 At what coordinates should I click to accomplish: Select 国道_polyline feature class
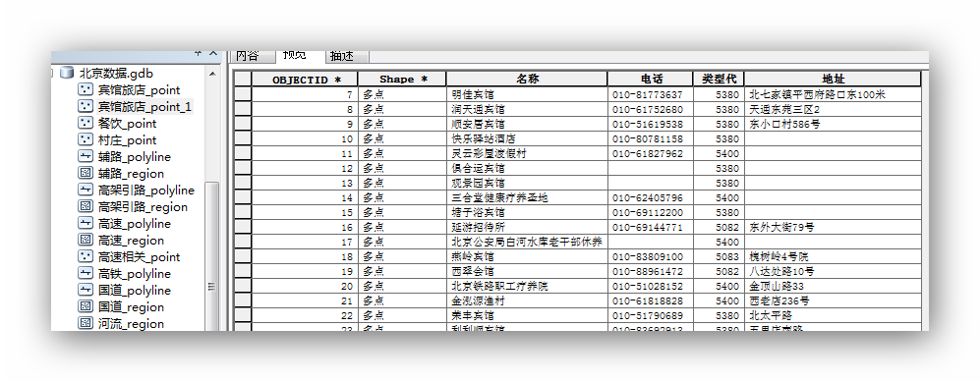tap(135, 291)
